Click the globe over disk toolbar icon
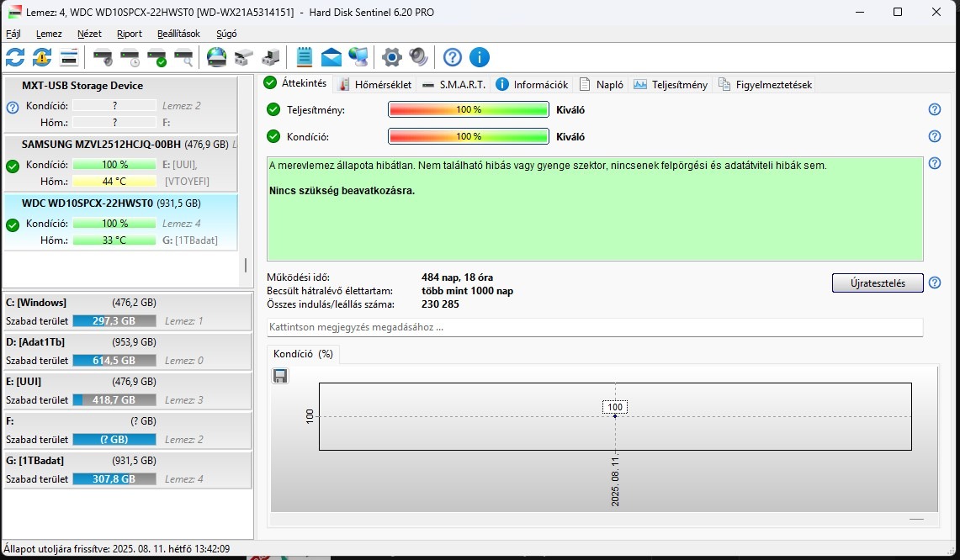The width and height of the screenshot is (960, 560). (216, 57)
